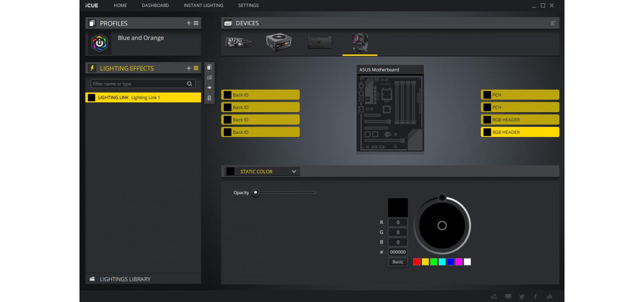Image resolution: width=644 pixels, height=302 pixels.
Task: Click the magnifier search icon in filter box
Action: coord(190,84)
